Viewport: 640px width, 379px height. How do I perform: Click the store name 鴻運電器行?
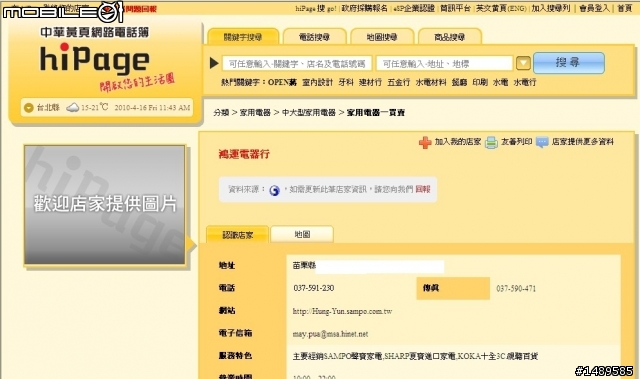[x=244, y=154]
